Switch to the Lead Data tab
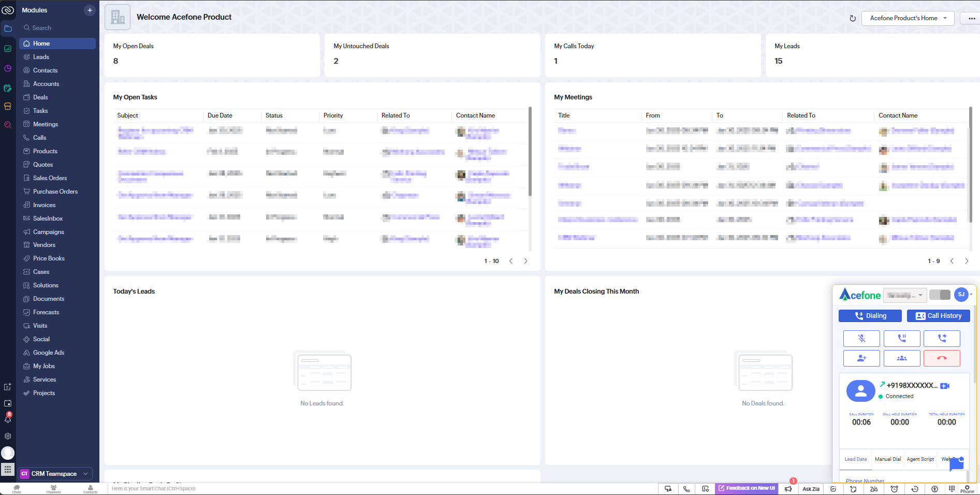This screenshot has width=980, height=495. (x=855, y=459)
